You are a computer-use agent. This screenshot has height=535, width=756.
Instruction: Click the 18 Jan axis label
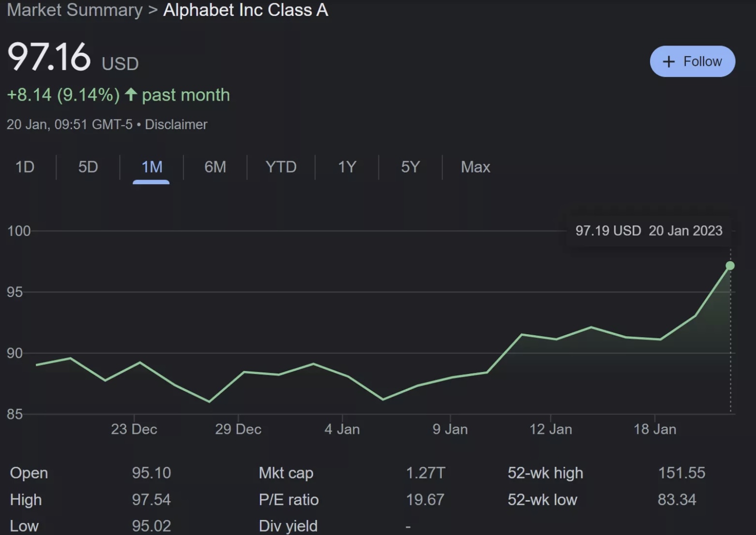[655, 429]
